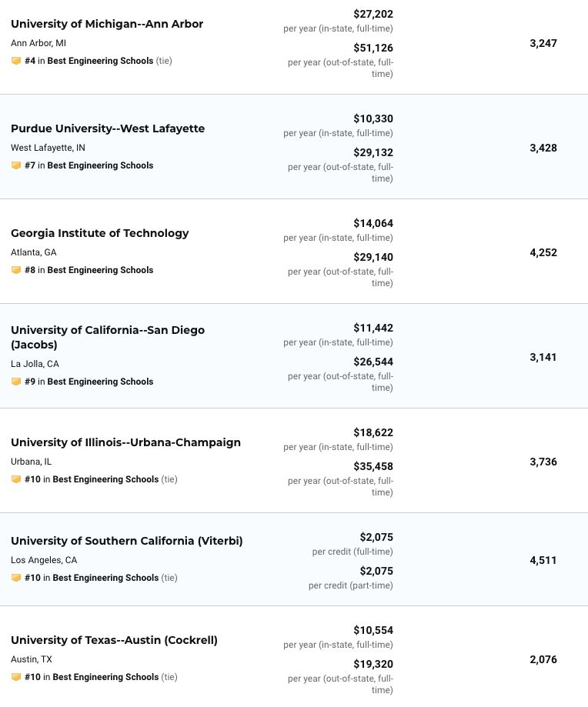Click the 4,252 enrollment figure for Georgia Tech
Screen dimensions: 588x707
(543, 252)
